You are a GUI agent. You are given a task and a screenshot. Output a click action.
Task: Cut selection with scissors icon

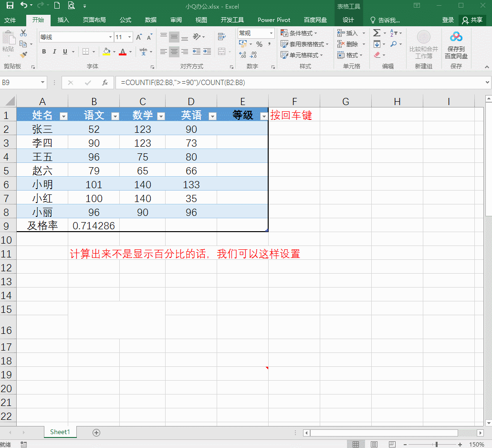pos(23,33)
